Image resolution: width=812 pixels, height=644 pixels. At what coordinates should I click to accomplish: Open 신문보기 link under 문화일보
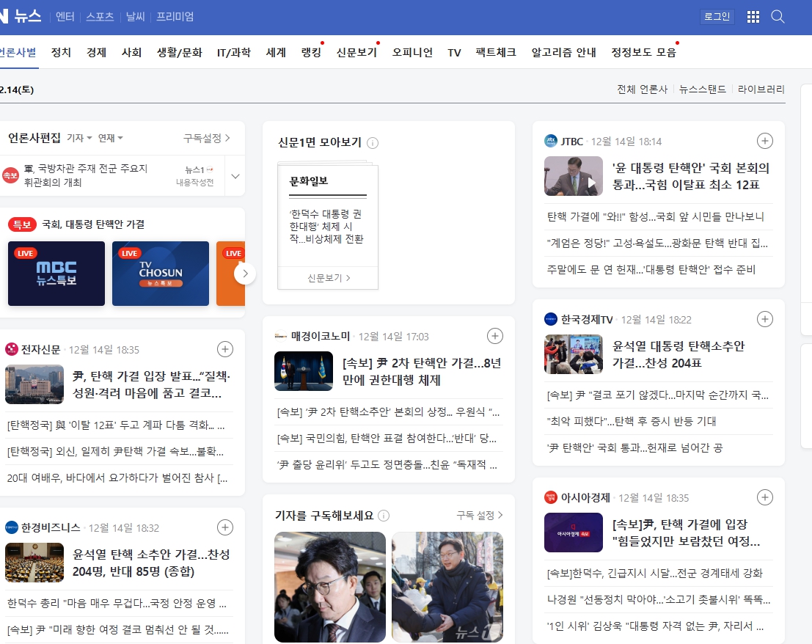[x=329, y=278]
